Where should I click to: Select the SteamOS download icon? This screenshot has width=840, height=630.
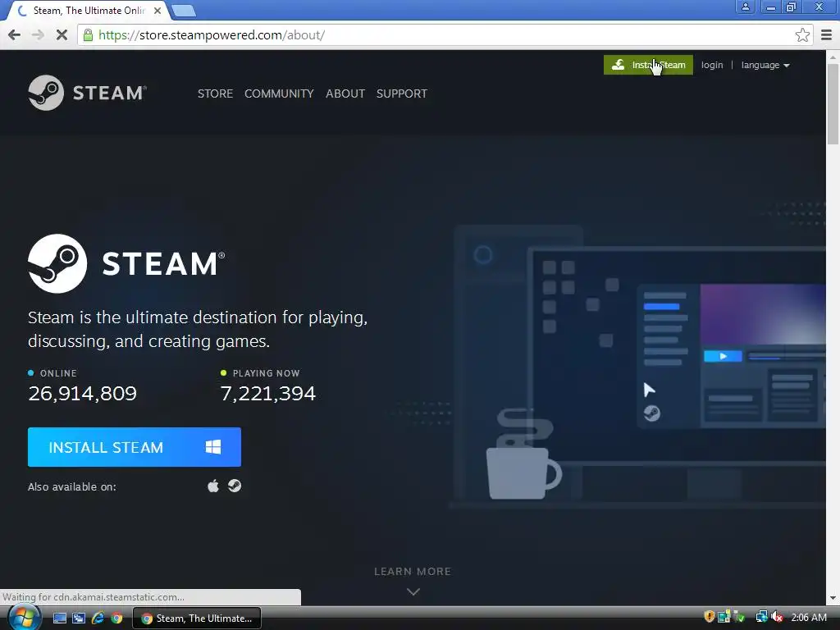coord(235,486)
